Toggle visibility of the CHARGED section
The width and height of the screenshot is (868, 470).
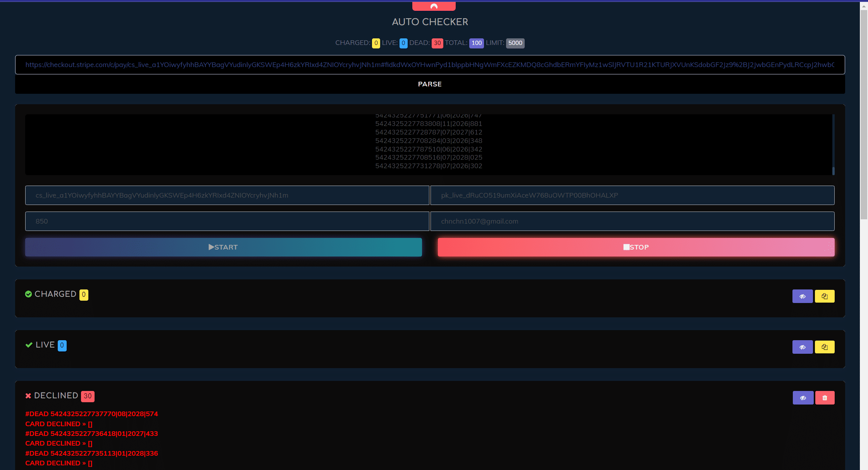click(x=802, y=296)
